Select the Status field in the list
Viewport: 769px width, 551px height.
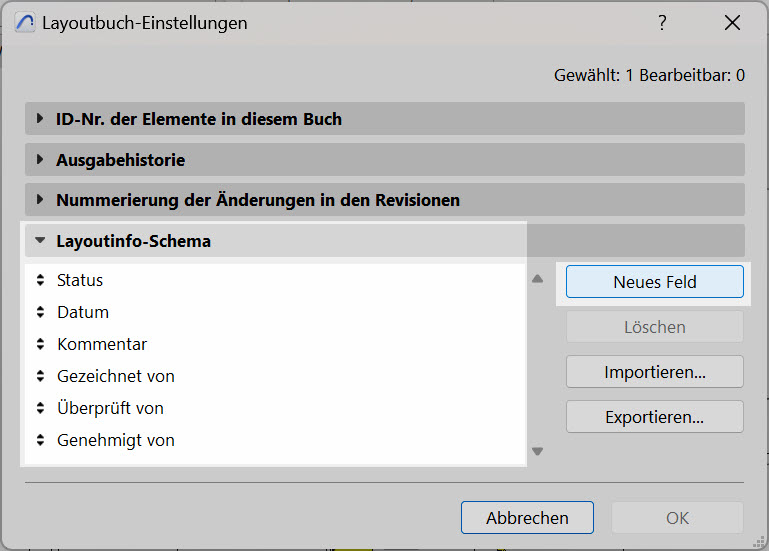[275, 280]
